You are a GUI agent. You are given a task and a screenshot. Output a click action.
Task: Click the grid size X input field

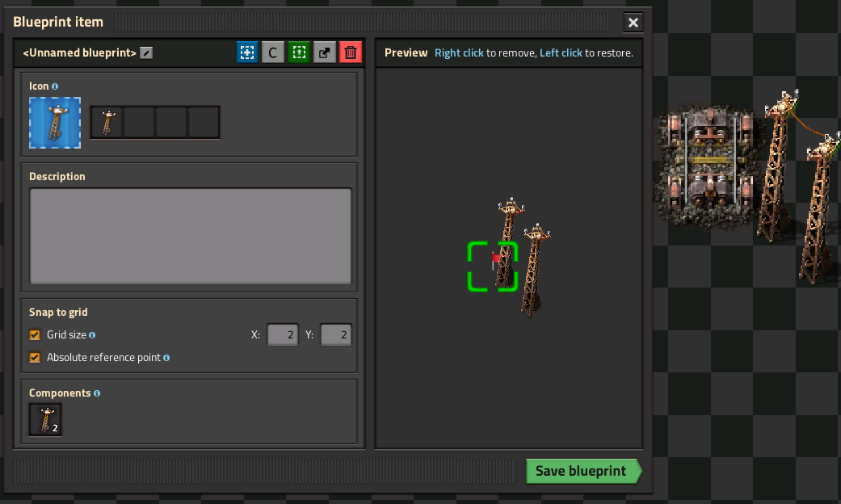[x=282, y=335]
